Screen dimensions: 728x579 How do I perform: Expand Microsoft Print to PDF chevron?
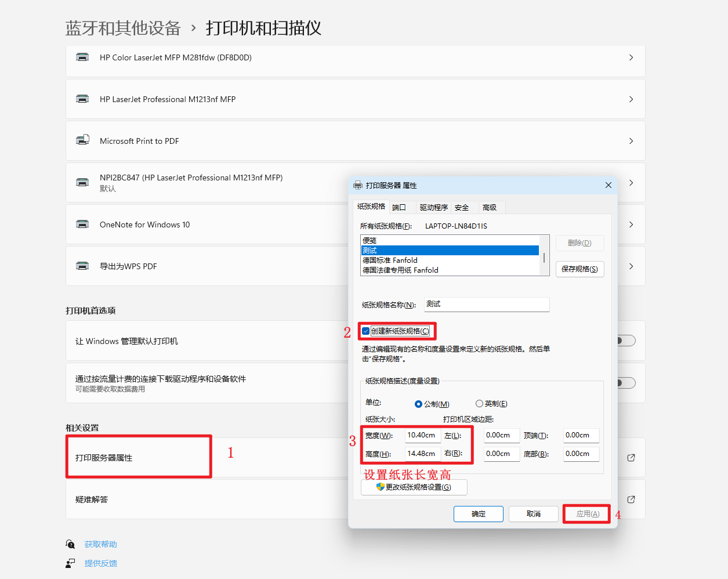pyautogui.click(x=631, y=141)
